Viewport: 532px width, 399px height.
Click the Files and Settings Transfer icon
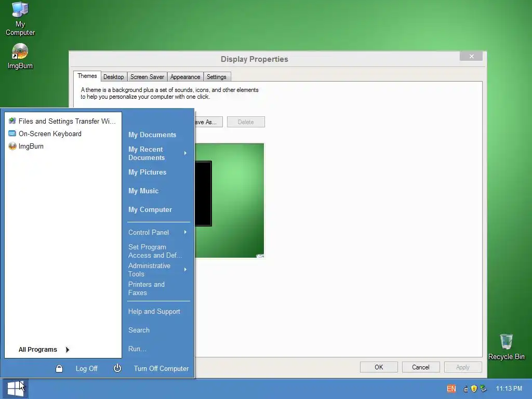[x=12, y=121]
